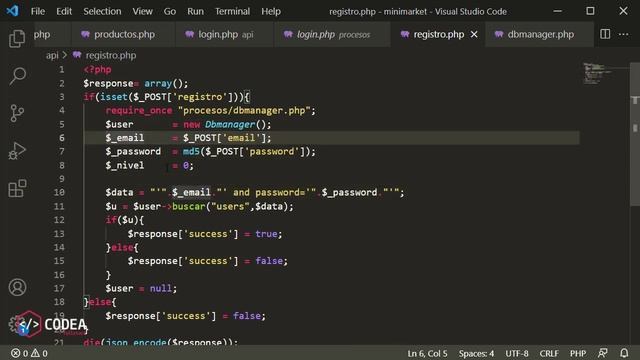Click the null keyword on line 17
The image size is (640, 360).
161,288
